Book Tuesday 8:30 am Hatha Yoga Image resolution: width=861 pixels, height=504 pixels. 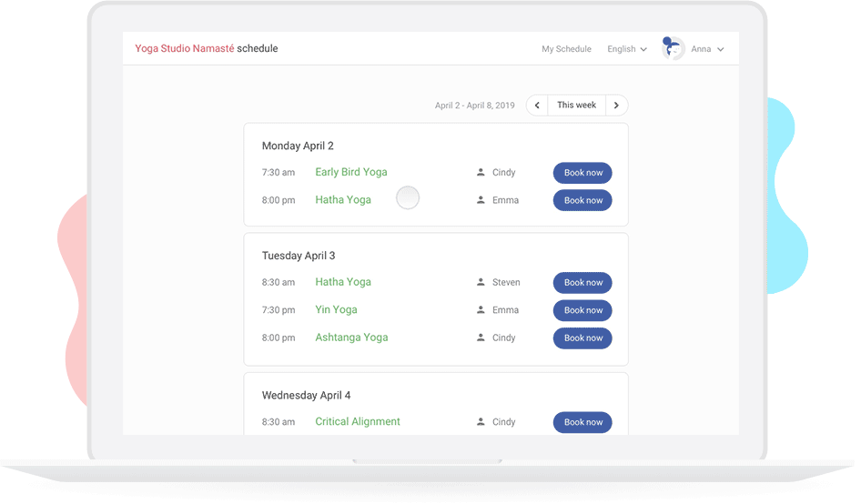tap(582, 283)
